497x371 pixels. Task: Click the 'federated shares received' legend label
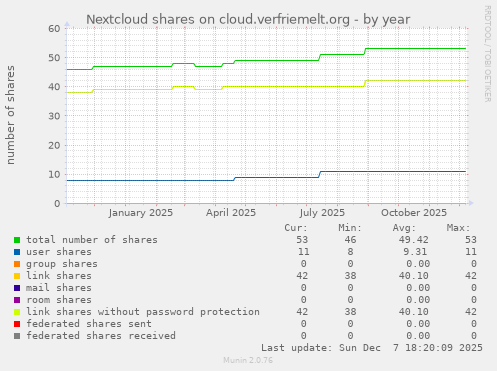click(101, 336)
